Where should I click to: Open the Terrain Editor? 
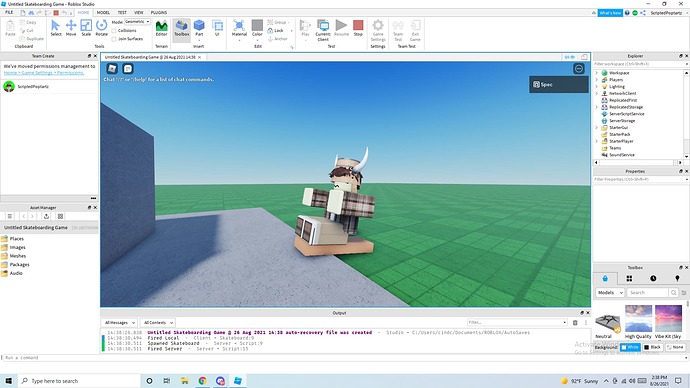[161, 28]
